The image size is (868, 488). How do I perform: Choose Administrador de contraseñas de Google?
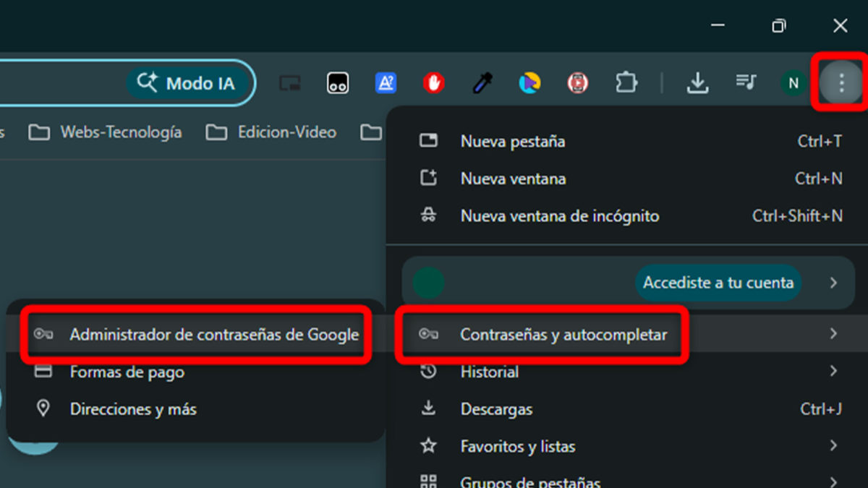coord(196,335)
